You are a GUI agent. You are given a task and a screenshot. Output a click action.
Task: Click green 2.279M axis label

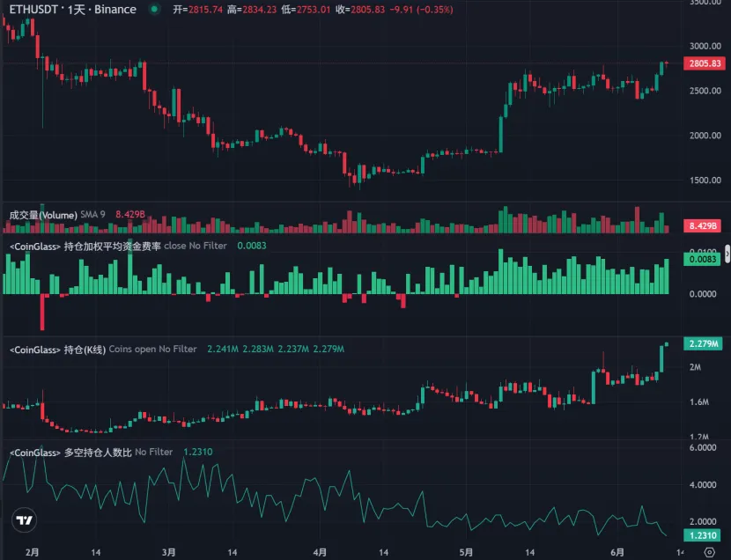coord(703,343)
